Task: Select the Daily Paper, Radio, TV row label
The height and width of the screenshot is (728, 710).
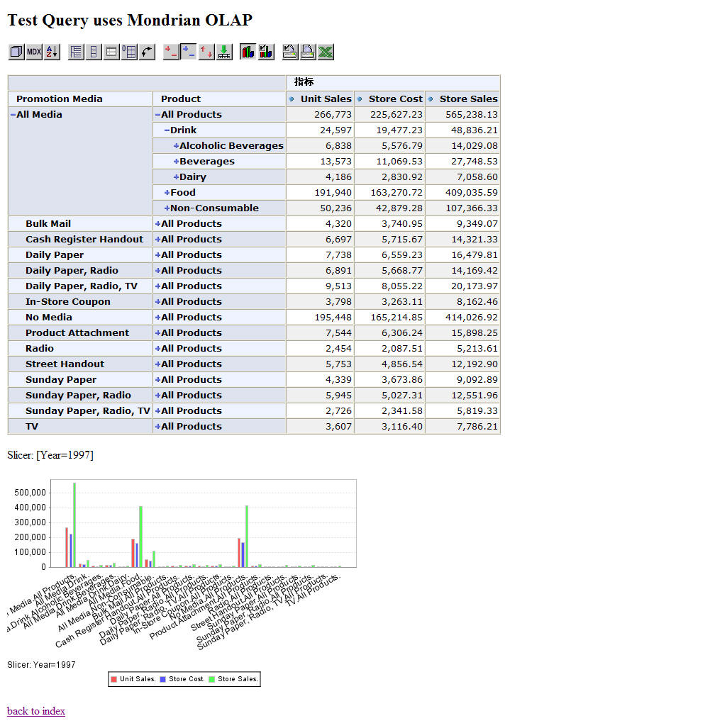Action: [82, 286]
